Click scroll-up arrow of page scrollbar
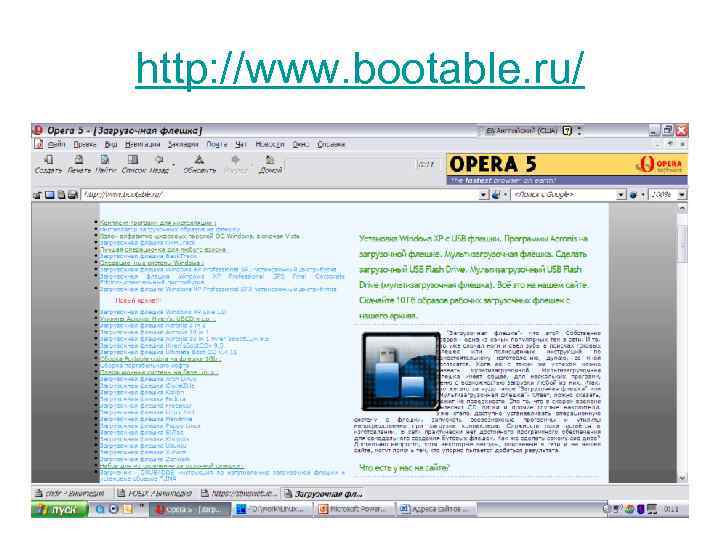 [682, 208]
